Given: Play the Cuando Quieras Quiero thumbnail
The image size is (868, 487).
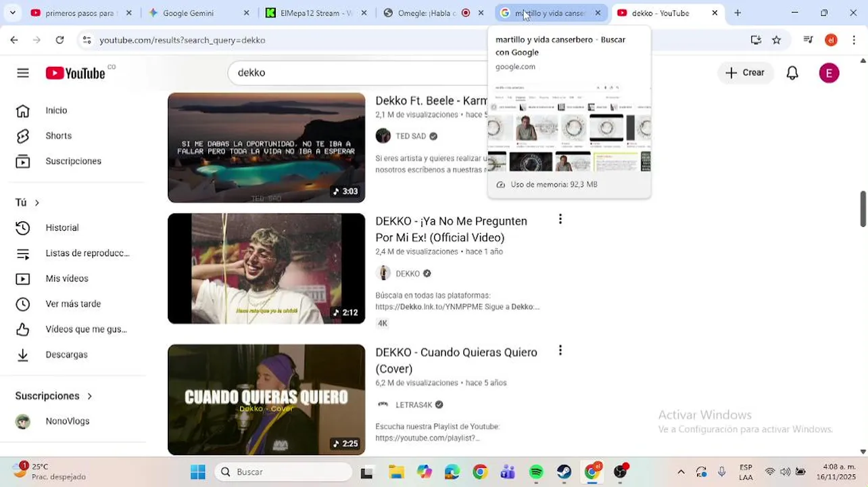Looking at the screenshot, I should pyautogui.click(x=266, y=400).
